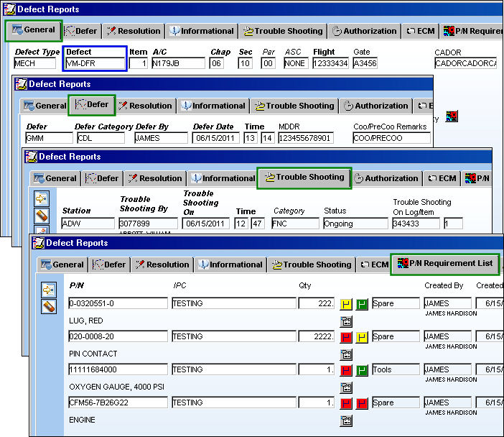Click the P/N field containing 0-0320551-0

[x=118, y=303]
